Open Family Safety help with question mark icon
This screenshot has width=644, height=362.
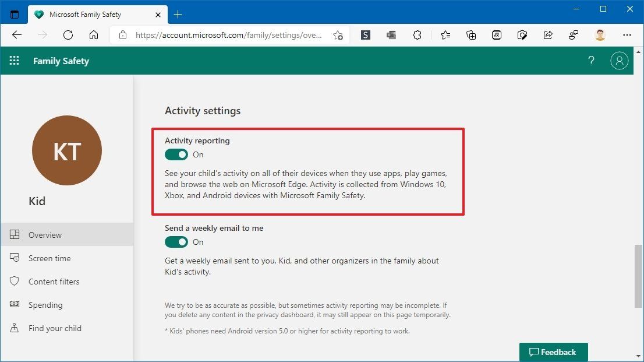(x=591, y=60)
